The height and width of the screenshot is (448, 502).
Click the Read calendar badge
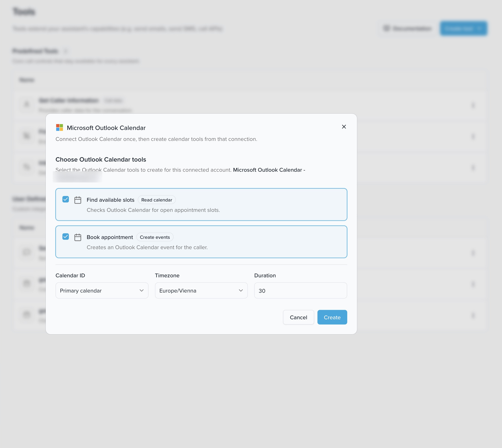157,200
